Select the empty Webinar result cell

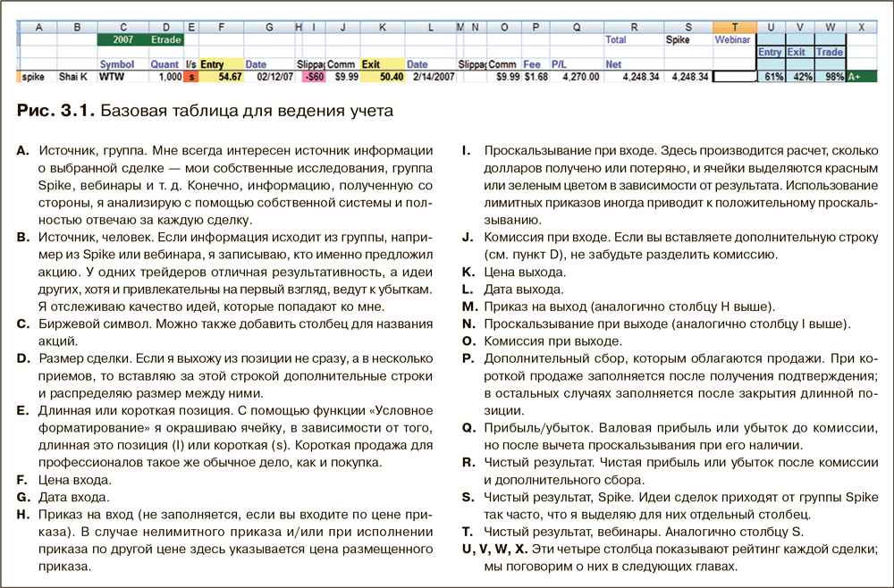pos(734,78)
